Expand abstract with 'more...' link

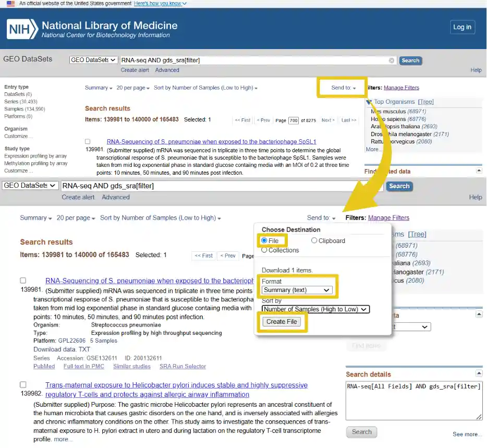(63, 439)
